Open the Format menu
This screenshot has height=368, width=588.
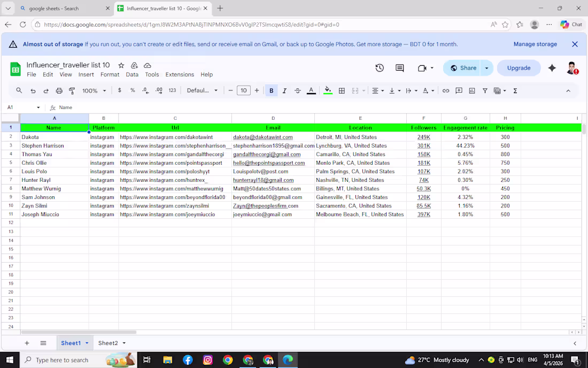(110, 74)
